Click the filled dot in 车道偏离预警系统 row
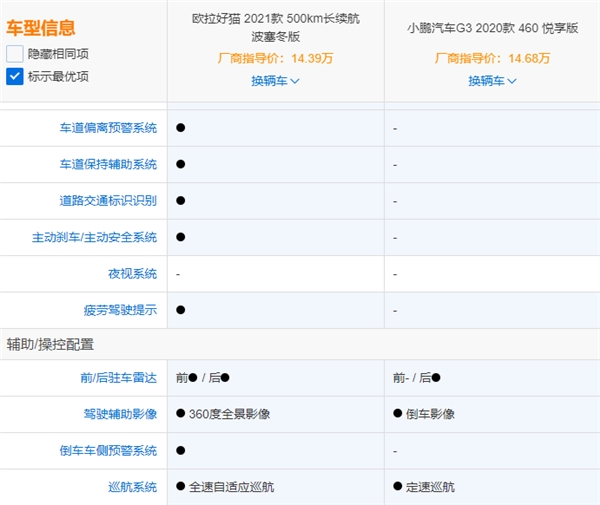The width and height of the screenshot is (600, 505). click(x=181, y=128)
